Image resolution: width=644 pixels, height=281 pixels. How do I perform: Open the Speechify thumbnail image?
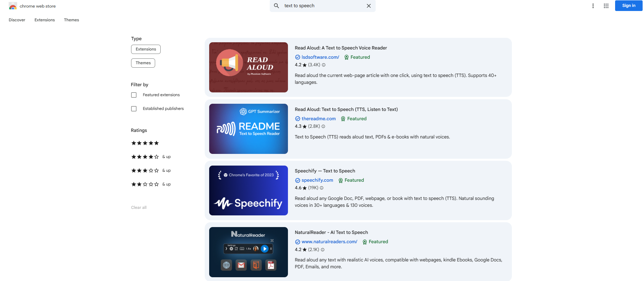[248, 190]
